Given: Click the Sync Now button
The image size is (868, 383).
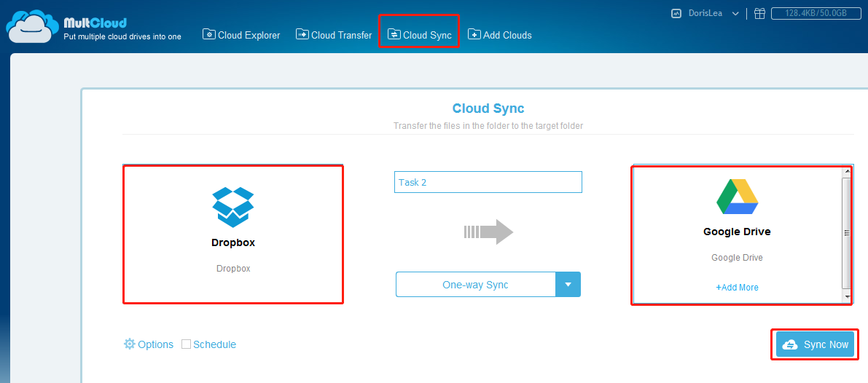Looking at the screenshot, I should [815, 344].
